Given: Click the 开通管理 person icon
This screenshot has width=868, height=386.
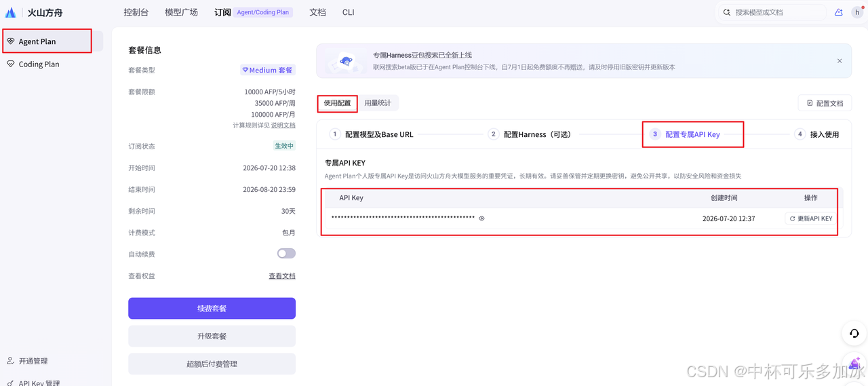Looking at the screenshot, I should [11, 361].
